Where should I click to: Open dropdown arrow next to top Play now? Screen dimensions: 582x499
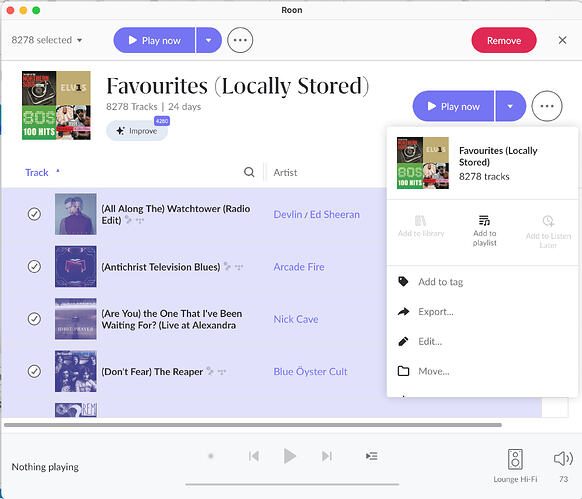tap(209, 40)
